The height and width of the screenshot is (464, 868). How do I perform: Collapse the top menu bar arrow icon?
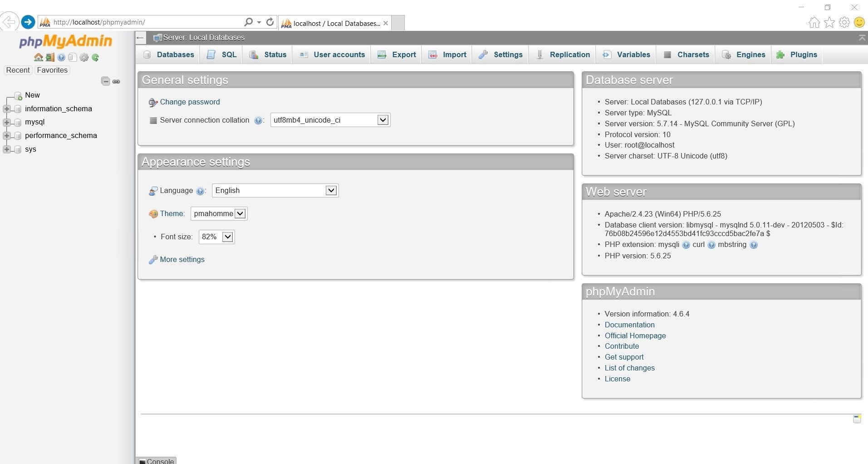(862, 38)
